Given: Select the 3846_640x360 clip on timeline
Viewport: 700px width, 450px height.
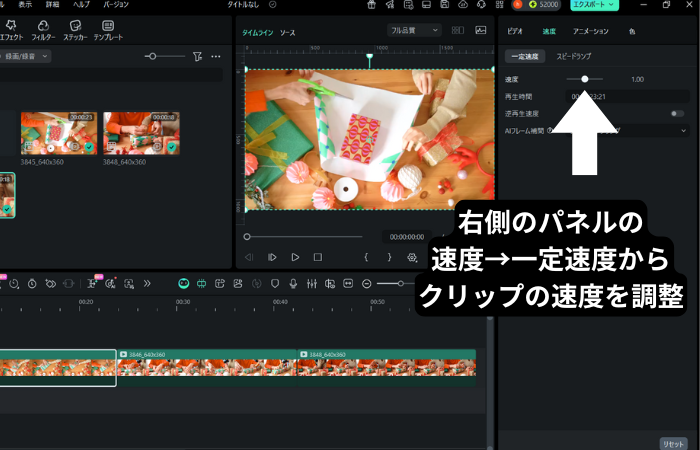Looking at the screenshot, I should coord(207,368).
